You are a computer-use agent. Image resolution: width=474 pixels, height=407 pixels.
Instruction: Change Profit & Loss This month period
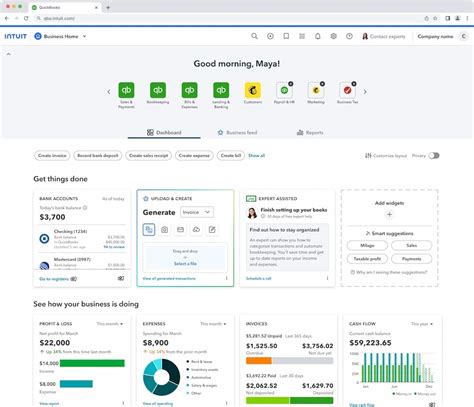110,324
